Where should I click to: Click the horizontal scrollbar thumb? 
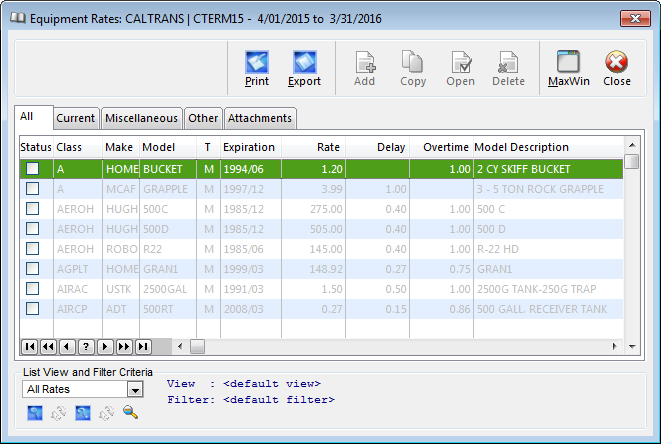point(197,347)
